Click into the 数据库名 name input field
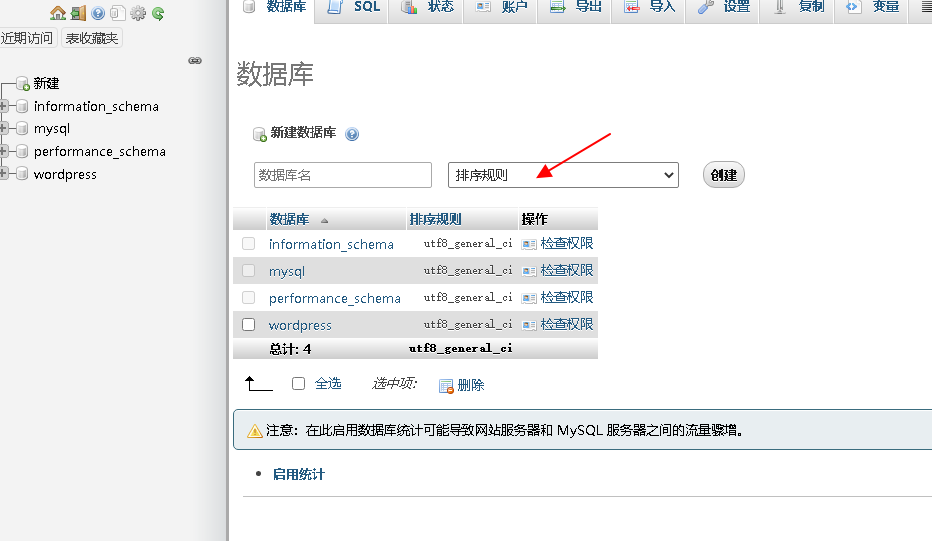Image resolution: width=932 pixels, height=541 pixels. point(343,175)
